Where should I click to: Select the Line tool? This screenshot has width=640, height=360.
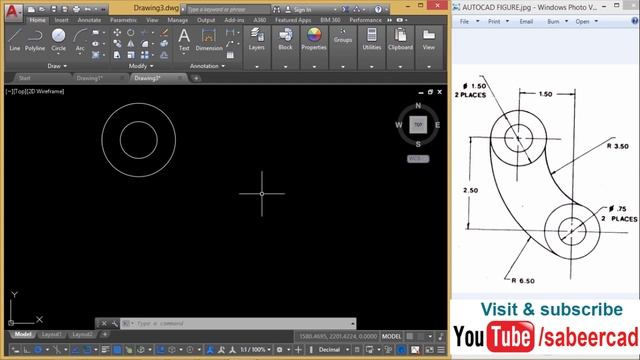pos(15,40)
